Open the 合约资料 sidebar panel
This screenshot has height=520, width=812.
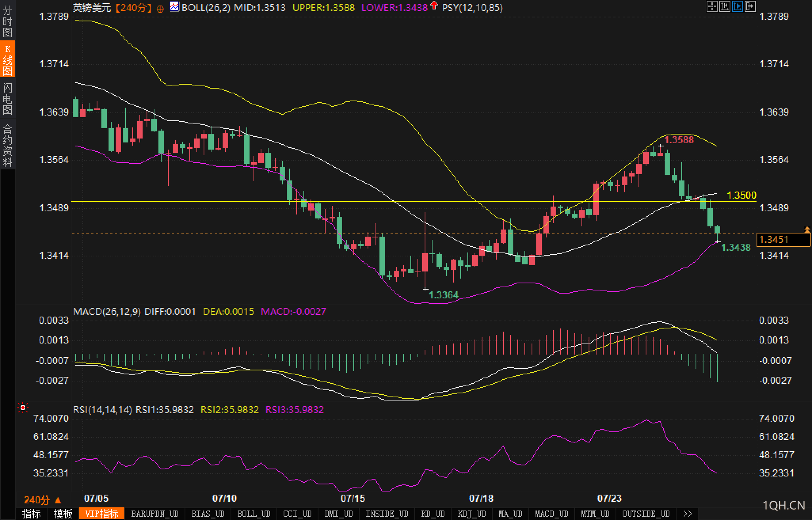[8, 145]
